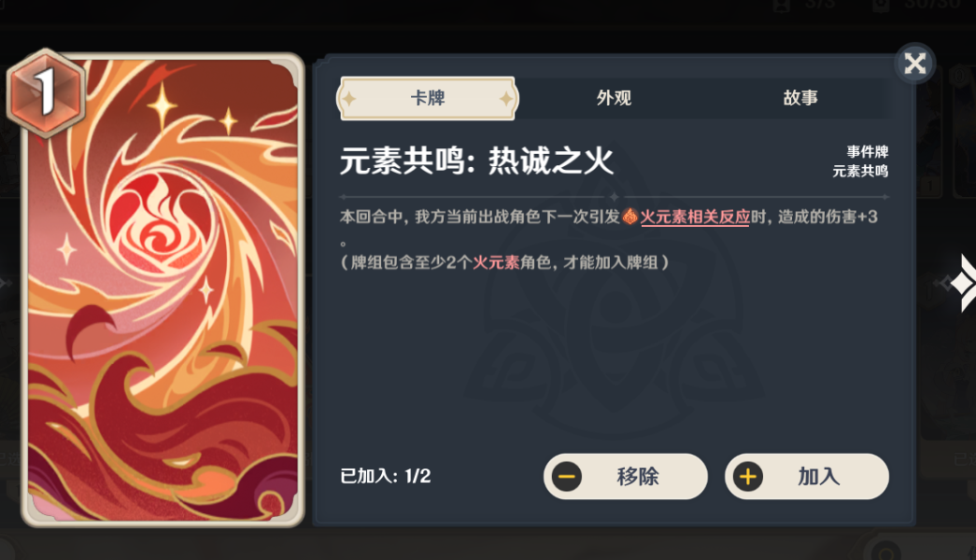This screenshot has height=560, width=976.
Task: Open the 故事 tab
Action: coord(799,98)
